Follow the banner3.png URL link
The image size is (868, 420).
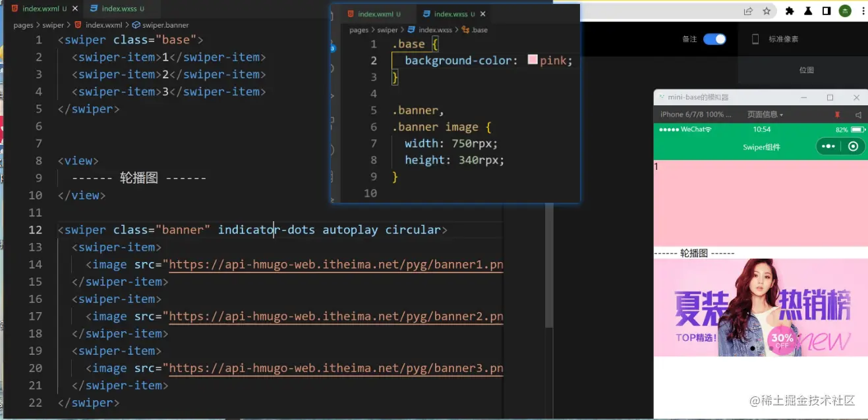336,369
